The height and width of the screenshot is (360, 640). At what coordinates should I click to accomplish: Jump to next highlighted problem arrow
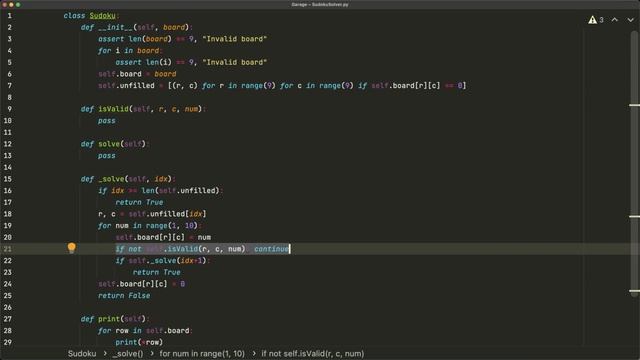pyautogui.click(x=631, y=20)
